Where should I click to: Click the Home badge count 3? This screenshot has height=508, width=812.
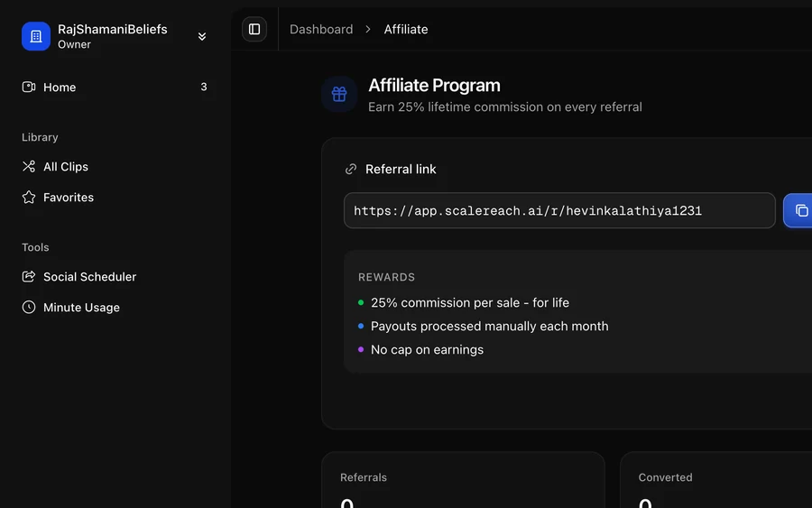tap(204, 87)
